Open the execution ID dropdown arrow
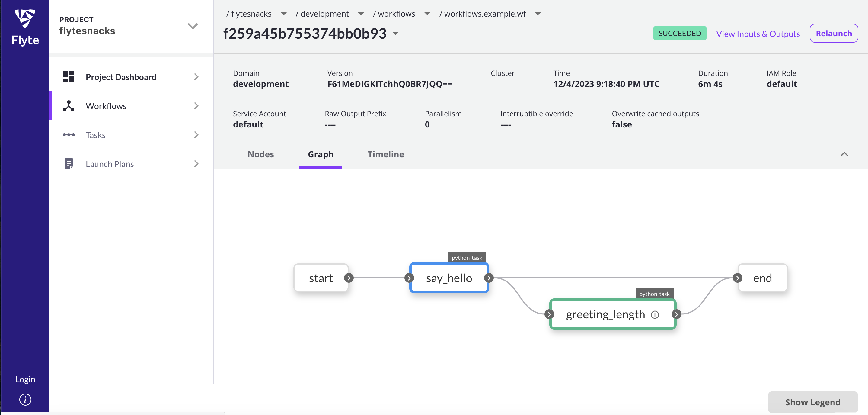The image size is (868, 415). pyautogui.click(x=396, y=34)
